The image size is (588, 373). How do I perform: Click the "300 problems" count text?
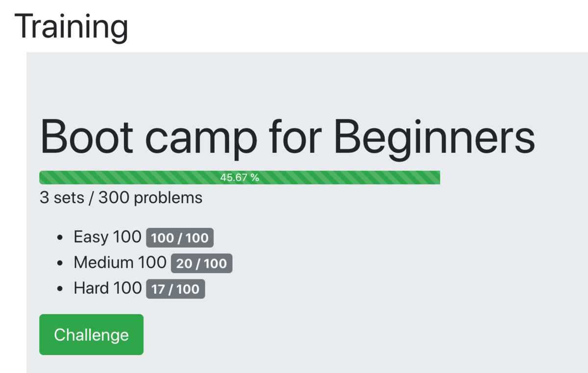(150, 198)
